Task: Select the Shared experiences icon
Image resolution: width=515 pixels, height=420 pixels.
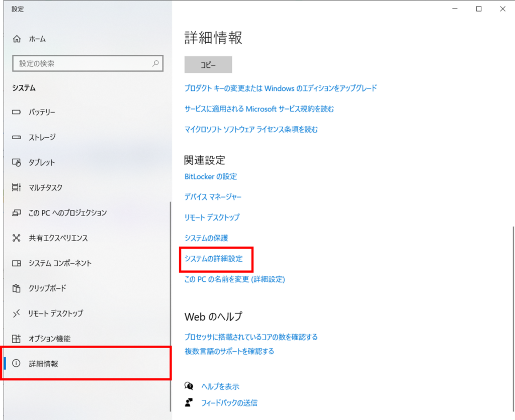Action: point(17,238)
